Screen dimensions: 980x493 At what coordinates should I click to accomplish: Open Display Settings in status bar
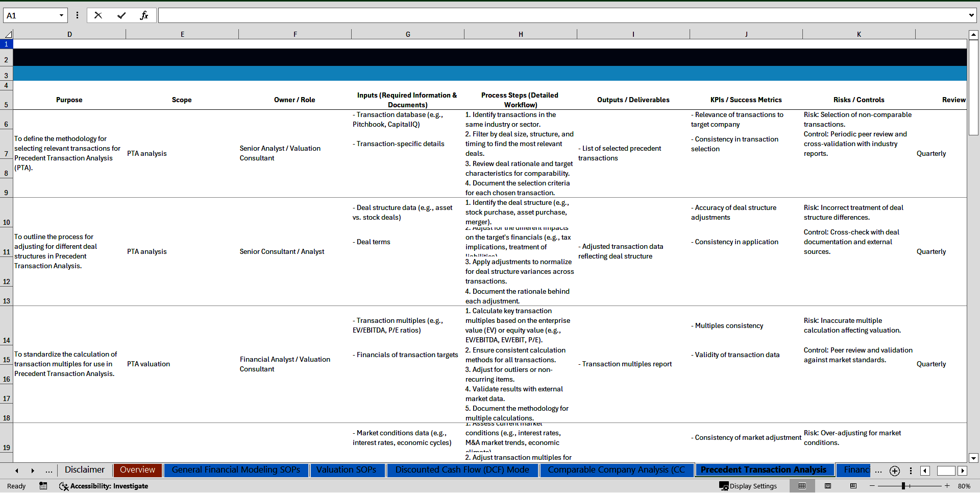pyautogui.click(x=748, y=486)
